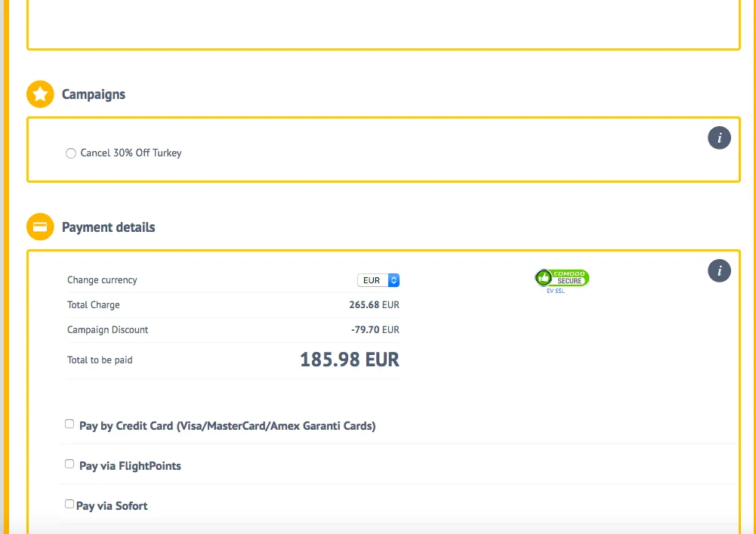The height and width of the screenshot is (534, 756).
Task: Enable the Pay via FlightPoints checkbox
Action: click(x=69, y=464)
